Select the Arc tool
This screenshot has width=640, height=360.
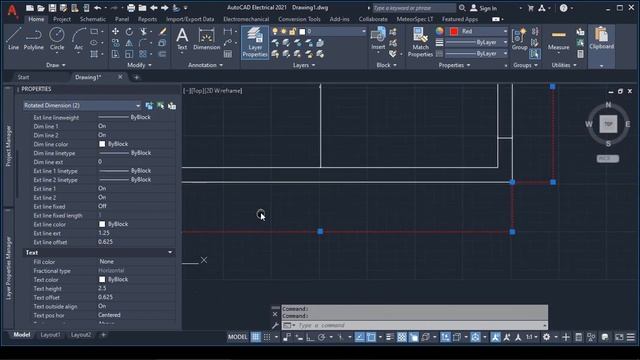point(78,39)
